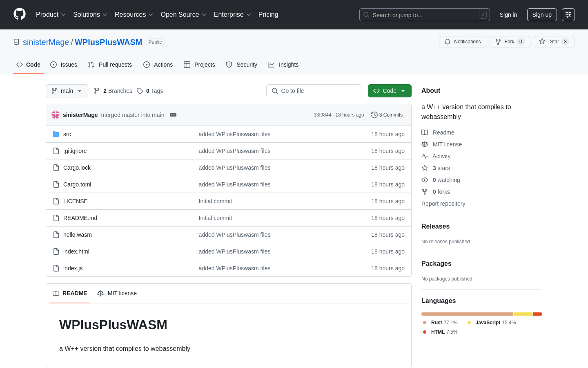Open the Pull requests tab
The width and height of the screenshot is (588, 368).
110,65
